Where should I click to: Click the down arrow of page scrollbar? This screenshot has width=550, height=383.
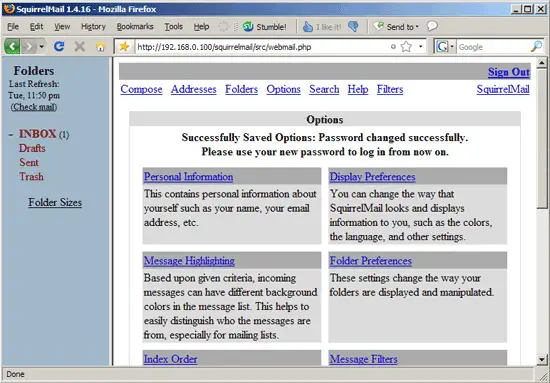(542, 360)
